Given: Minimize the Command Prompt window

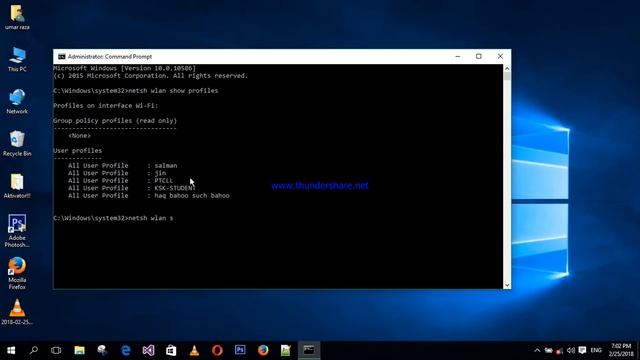Looking at the screenshot, I should coord(458,56).
